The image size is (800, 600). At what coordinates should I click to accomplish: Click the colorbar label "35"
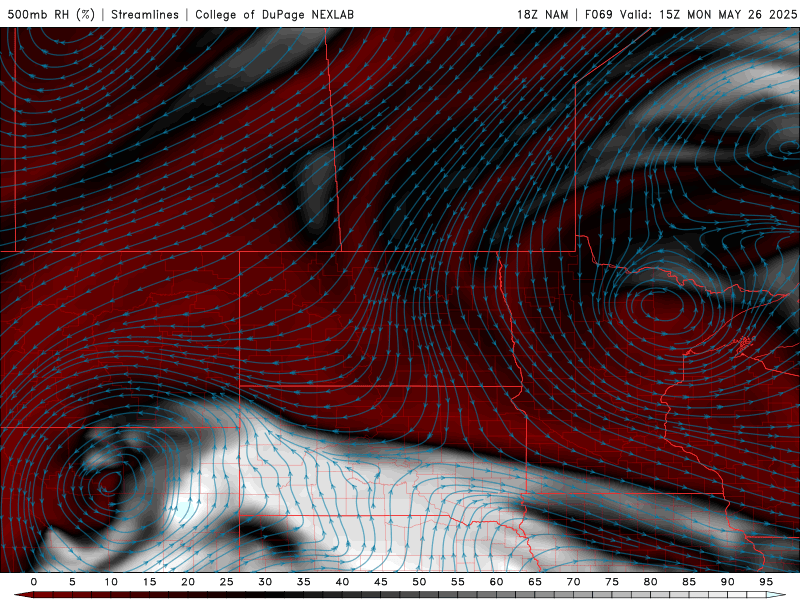[304, 582]
